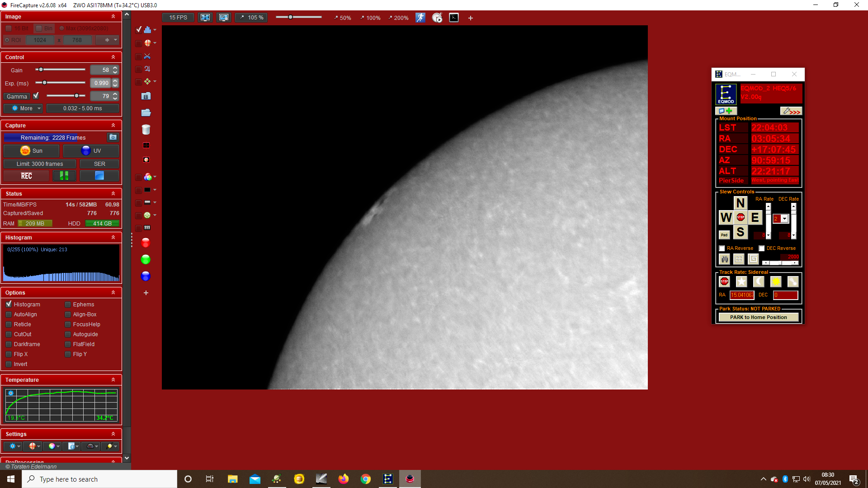Check the RA Reverse checkbox in EQMOD
The height and width of the screenshot is (488, 868).
coord(722,249)
